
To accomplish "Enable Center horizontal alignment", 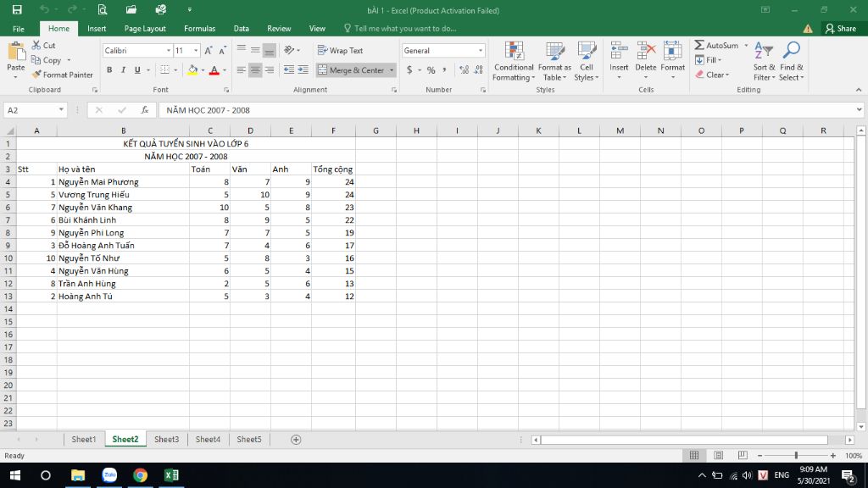I will tap(255, 70).
